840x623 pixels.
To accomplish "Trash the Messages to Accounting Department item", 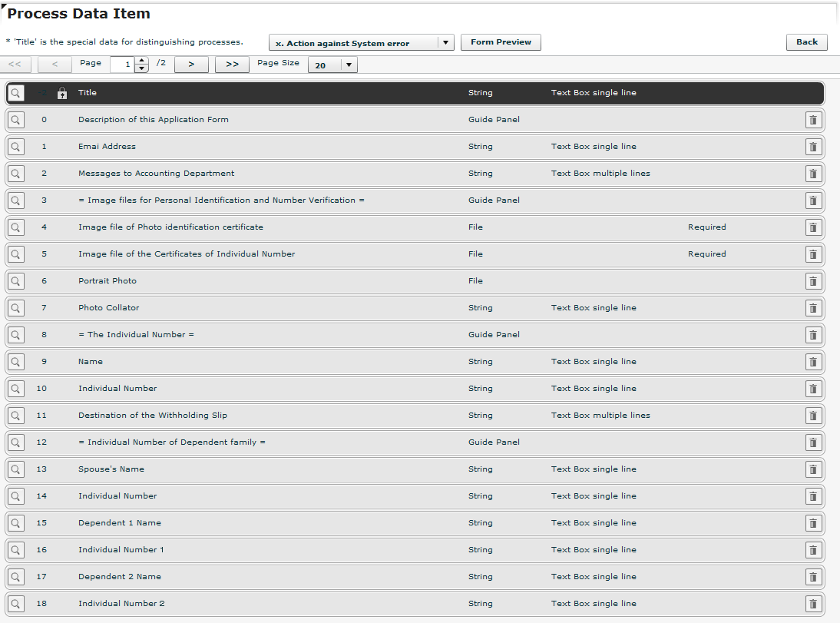I will click(813, 174).
